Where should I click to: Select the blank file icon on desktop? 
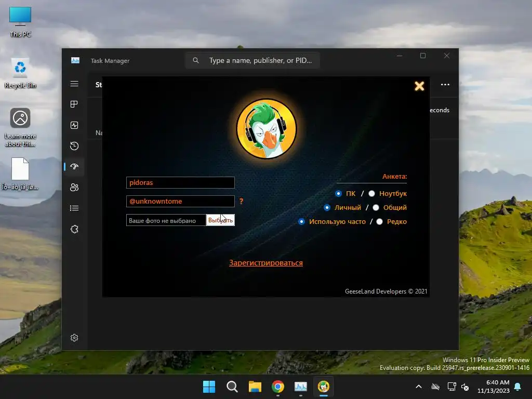point(20,174)
